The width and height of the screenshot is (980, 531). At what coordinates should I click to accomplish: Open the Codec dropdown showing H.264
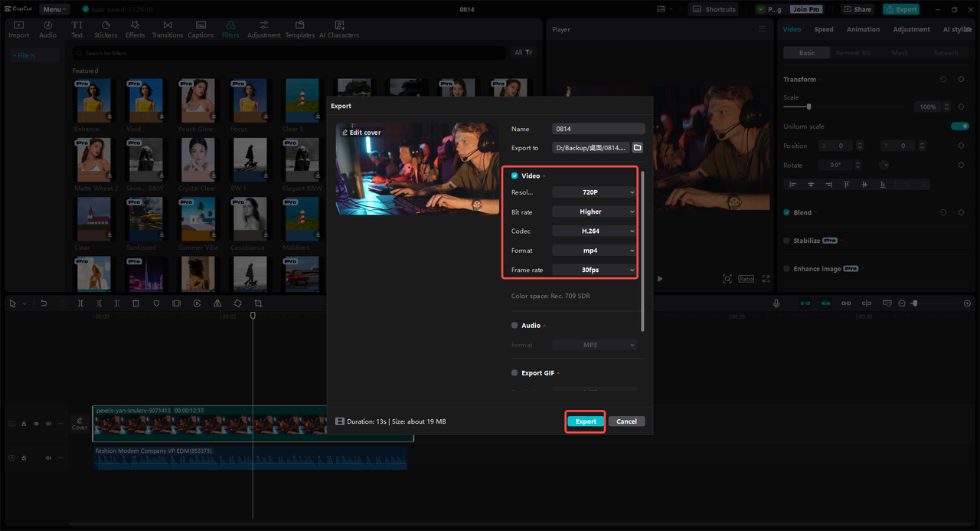pos(594,231)
